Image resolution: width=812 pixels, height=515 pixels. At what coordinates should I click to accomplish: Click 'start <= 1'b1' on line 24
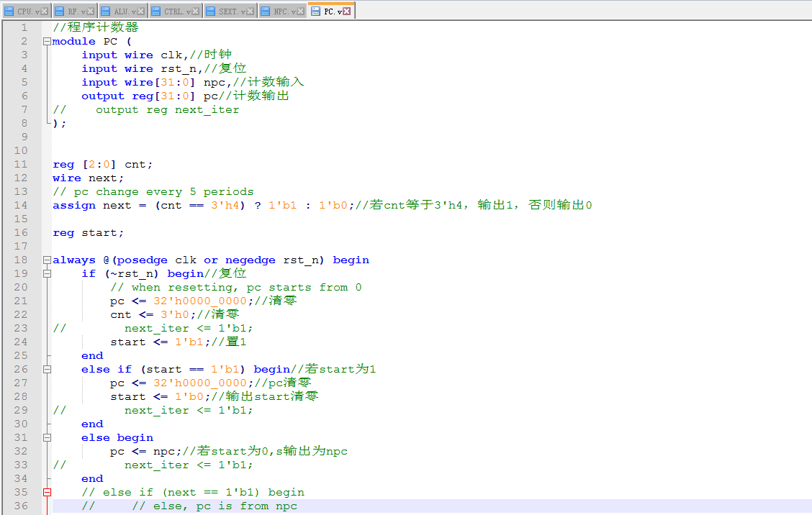156,342
